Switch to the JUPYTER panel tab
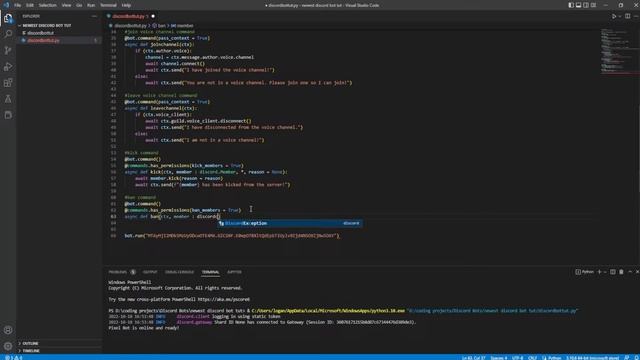This screenshot has width=640, height=360. tap(234, 272)
